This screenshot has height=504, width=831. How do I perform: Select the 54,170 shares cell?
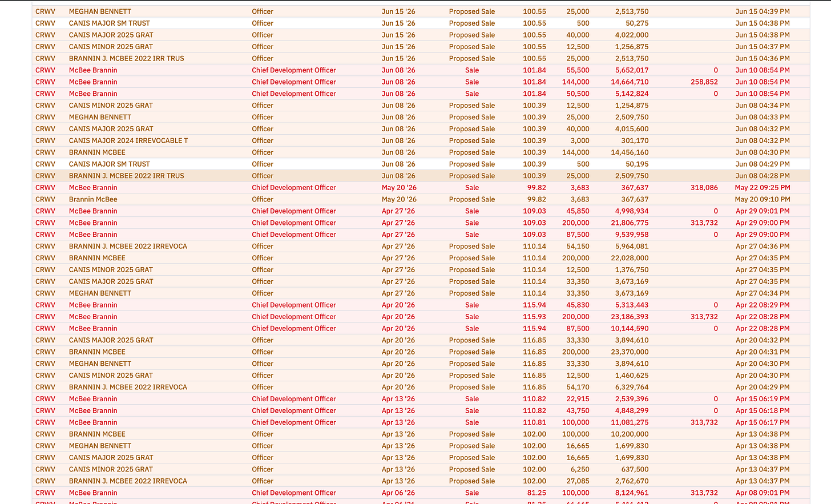click(x=578, y=387)
